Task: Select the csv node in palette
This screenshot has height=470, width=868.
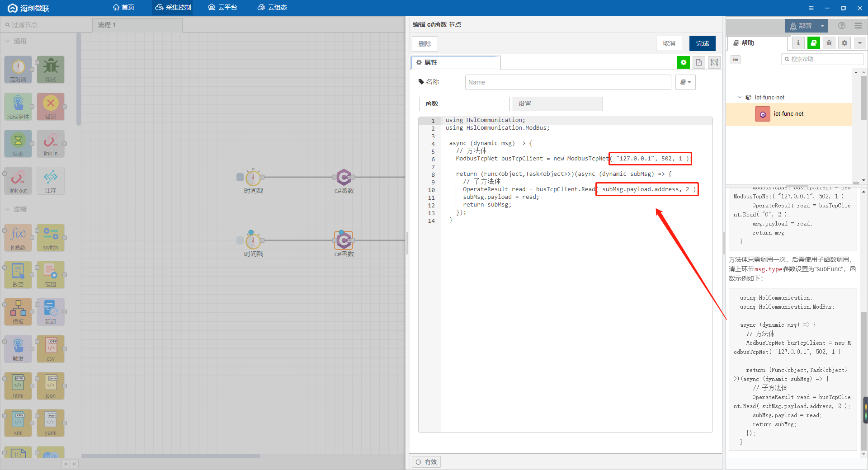Action: click(51, 349)
